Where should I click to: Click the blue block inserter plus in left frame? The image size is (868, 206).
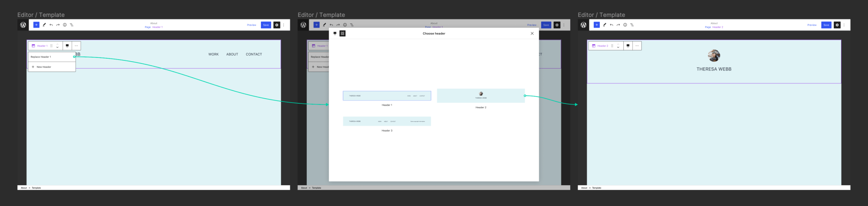click(36, 25)
